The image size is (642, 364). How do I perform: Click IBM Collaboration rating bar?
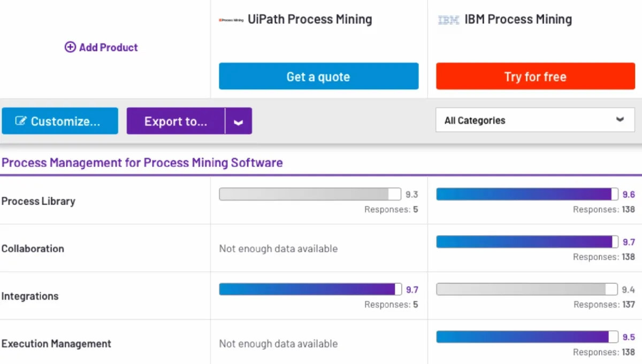(x=528, y=242)
